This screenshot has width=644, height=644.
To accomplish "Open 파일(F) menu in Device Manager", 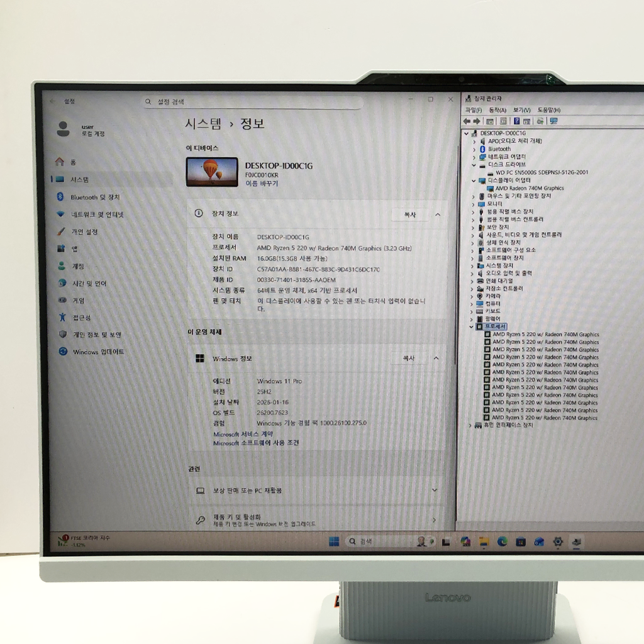I will tap(474, 110).
